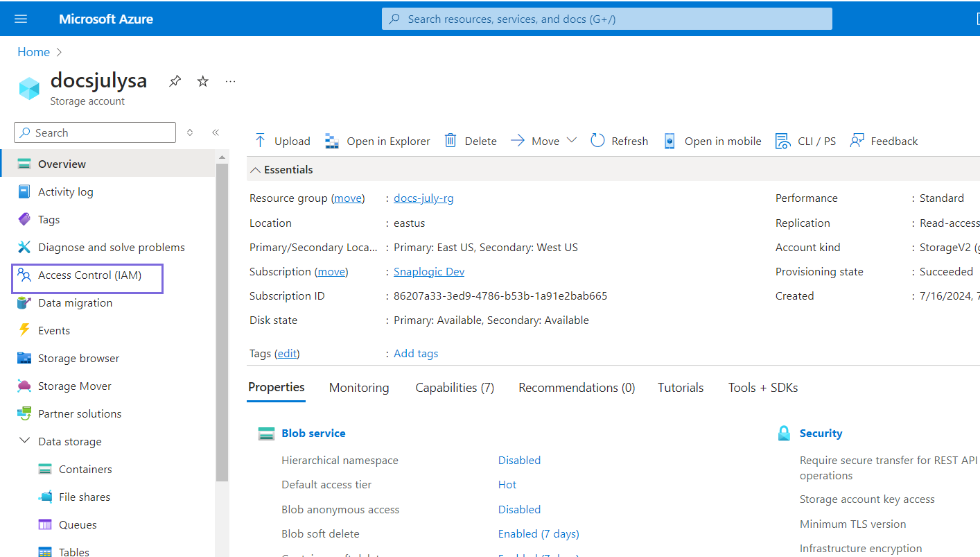This screenshot has height=557, width=980.
Task: Mark docsjulysa as favorite with star
Action: point(203,81)
